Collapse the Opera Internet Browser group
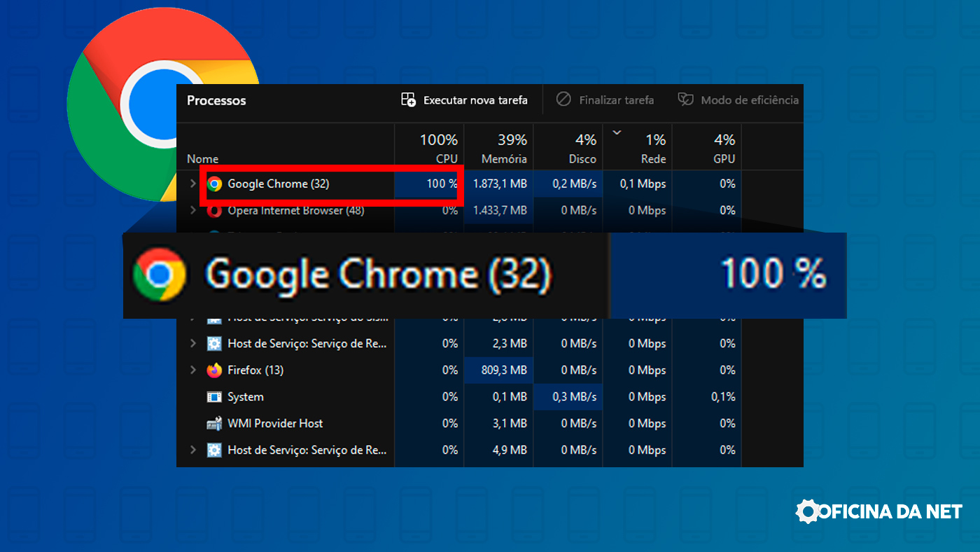Viewport: 980px width, 552px height. [192, 210]
